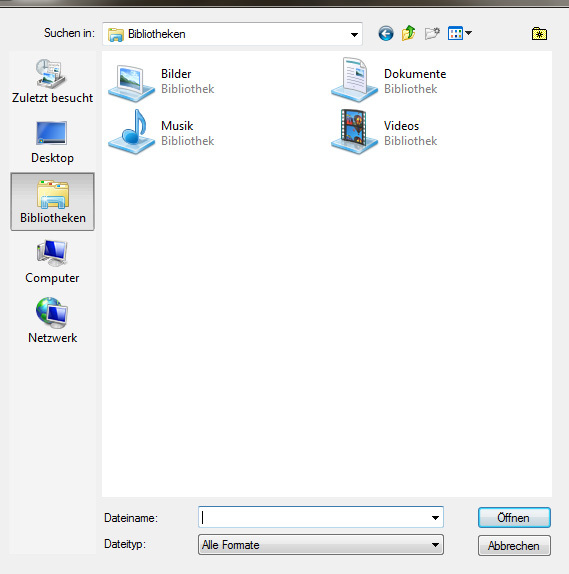Expand the view menu dropdown arrow

(468, 33)
